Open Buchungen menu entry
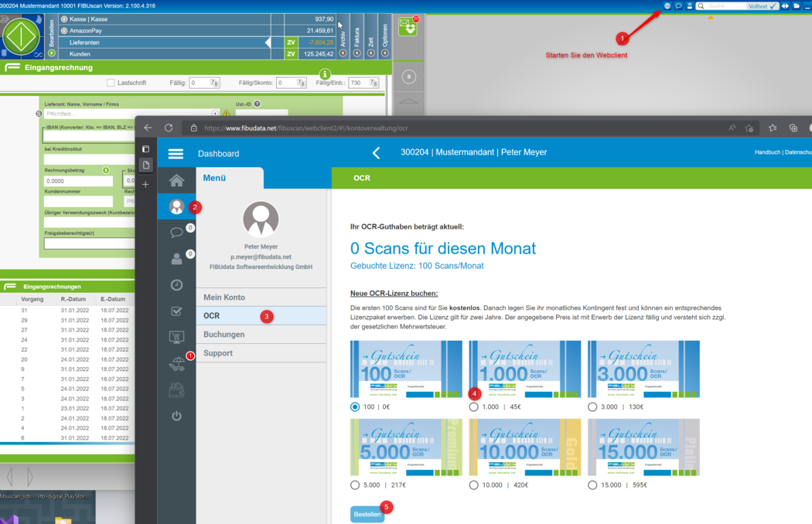This screenshot has width=812, height=524. pyautogui.click(x=261, y=335)
